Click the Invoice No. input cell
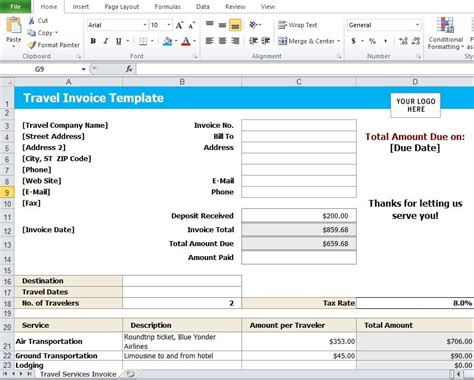The height and width of the screenshot is (380, 474). (299, 125)
